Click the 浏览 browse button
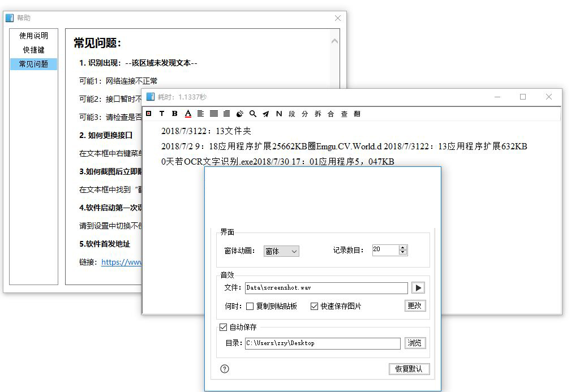571x392 pixels. [x=415, y=343]
